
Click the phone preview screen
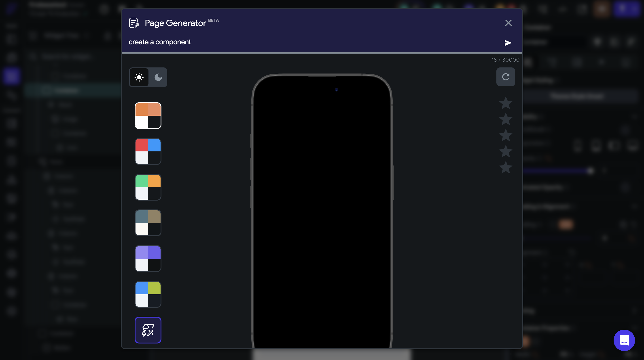pos(322,212)
